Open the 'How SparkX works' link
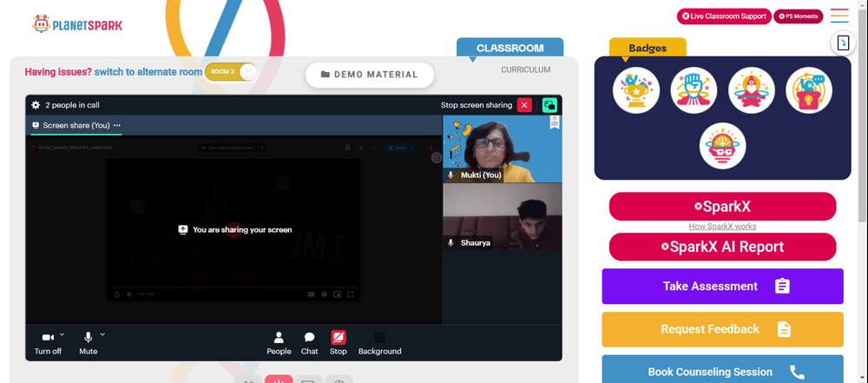 click(x=722, y=226)
